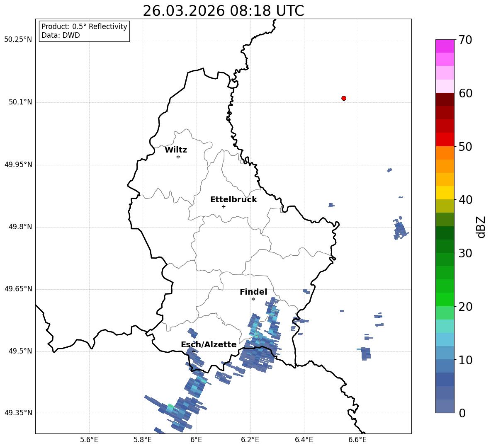
Task: Pick the bright red colorbar segment above 50
Action: [x=445, y=140]
